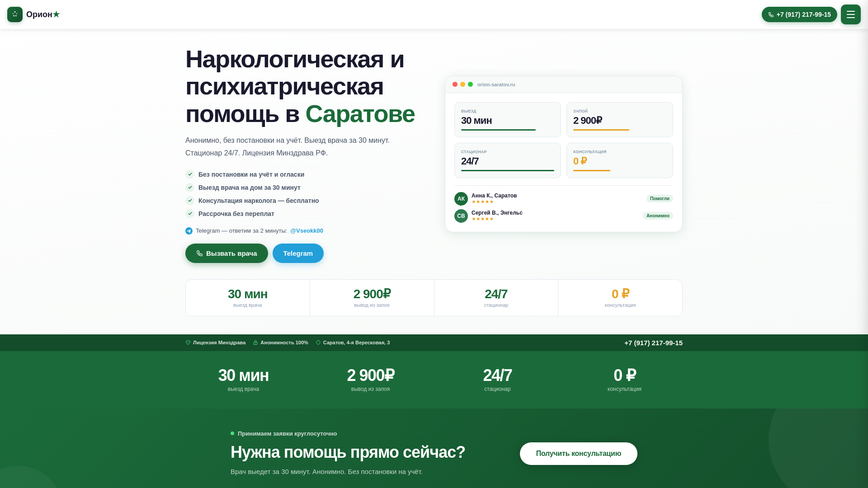
Task: Click phone icon in Вызвать врача button
Action: pos(199,253)
